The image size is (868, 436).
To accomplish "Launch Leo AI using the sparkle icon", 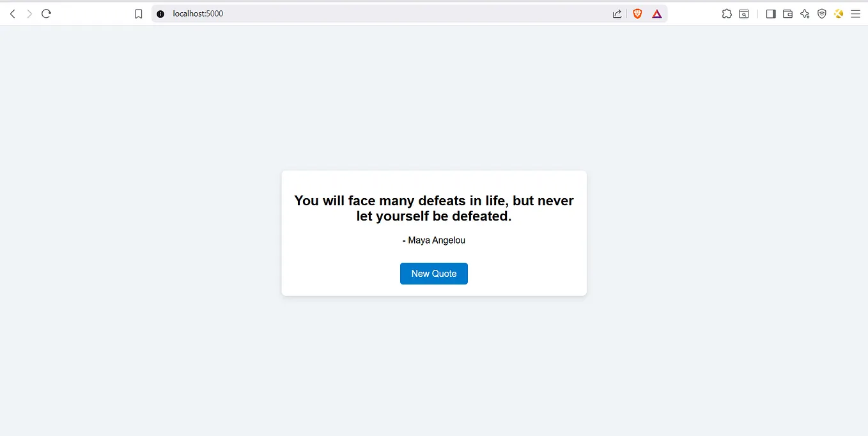I will tap(805, 13).
